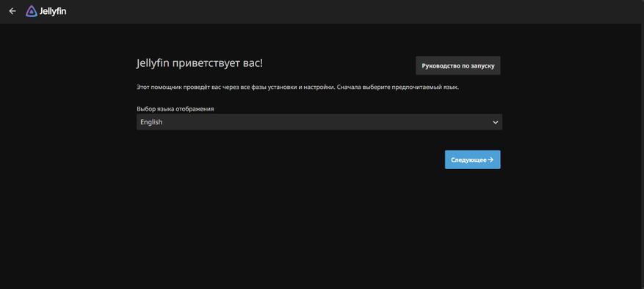Click the text starting Этот помощник проведёт
This screenshot has height=289, width=644.
click(298, 88)
